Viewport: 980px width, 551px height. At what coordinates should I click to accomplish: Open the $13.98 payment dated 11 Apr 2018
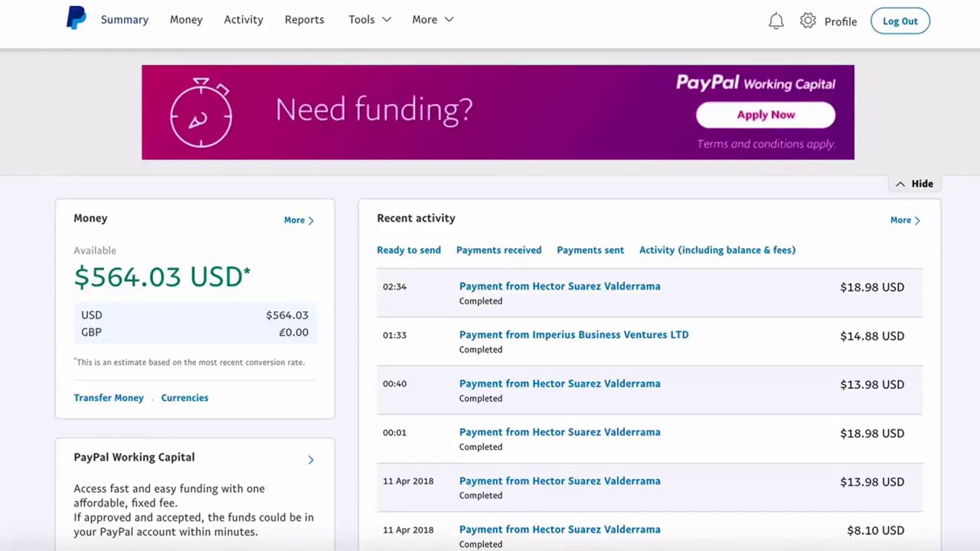(560, 481)
